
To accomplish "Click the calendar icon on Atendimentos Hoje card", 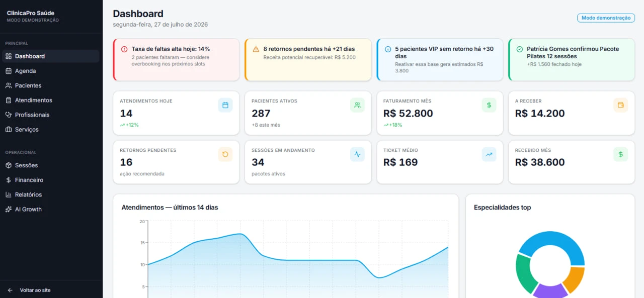I will tap(225, 105).
